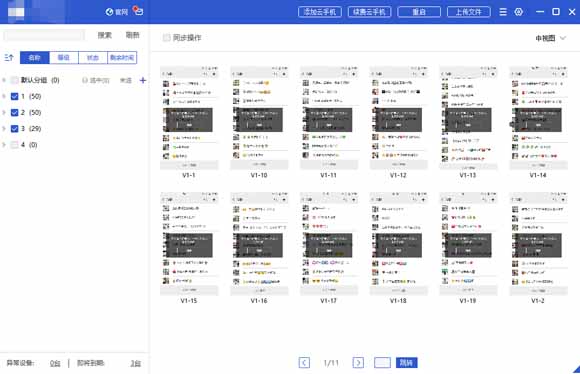Open cloud phone V1-1 thumbnail

(x=189, y=118)
